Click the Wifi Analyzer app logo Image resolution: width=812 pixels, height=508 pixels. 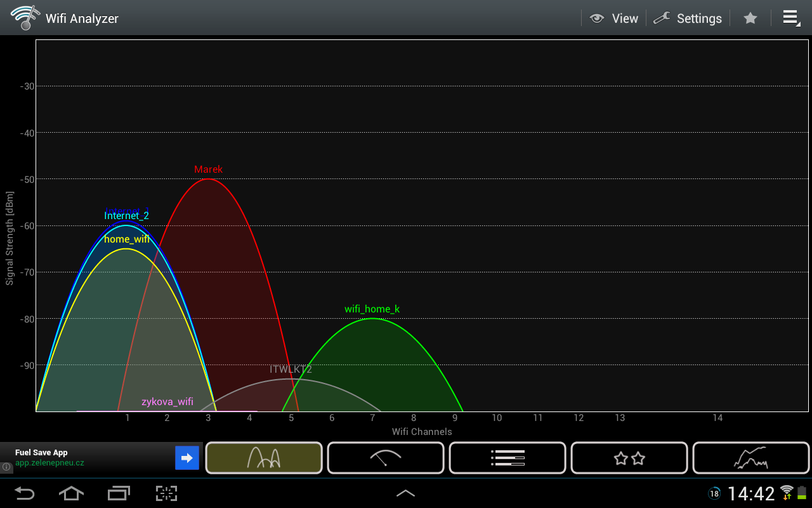tap(23, 18)
